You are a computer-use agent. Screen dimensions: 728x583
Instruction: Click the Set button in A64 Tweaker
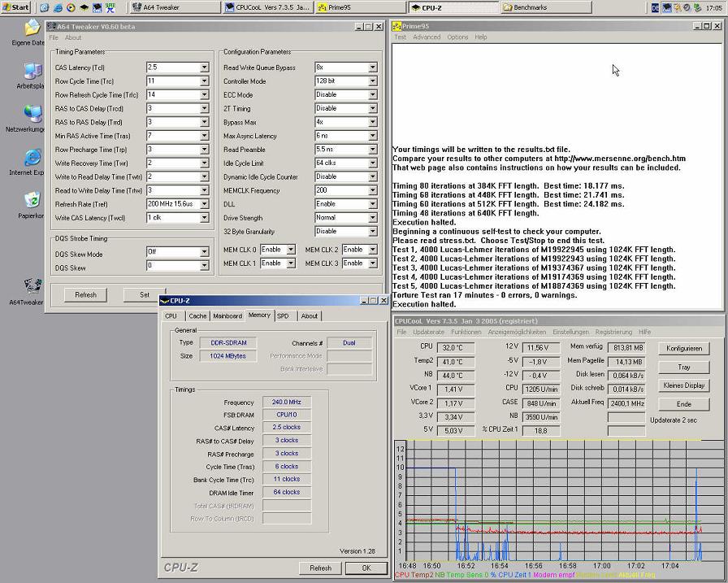[x=145, y=295]
